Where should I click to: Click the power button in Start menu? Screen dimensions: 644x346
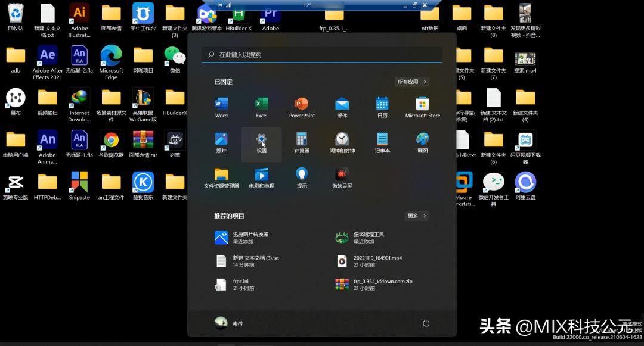pyautogui.click(x=426, y=323)
